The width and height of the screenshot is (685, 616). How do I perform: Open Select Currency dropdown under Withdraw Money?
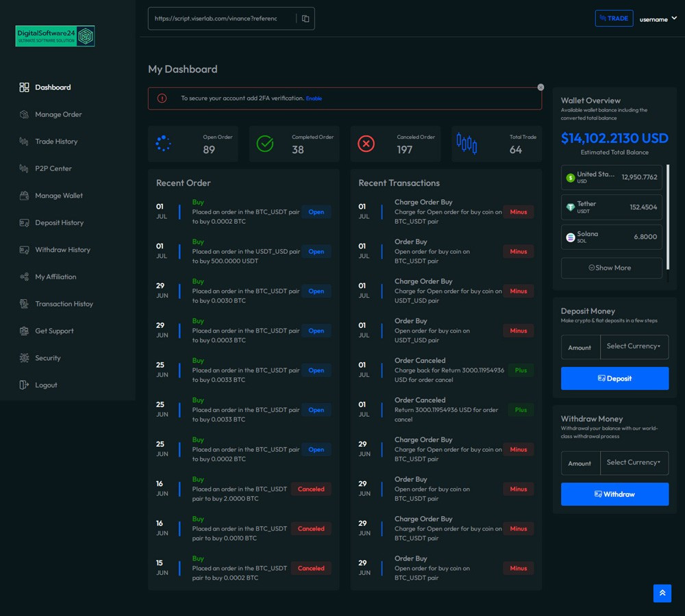[x=634, y=463]
